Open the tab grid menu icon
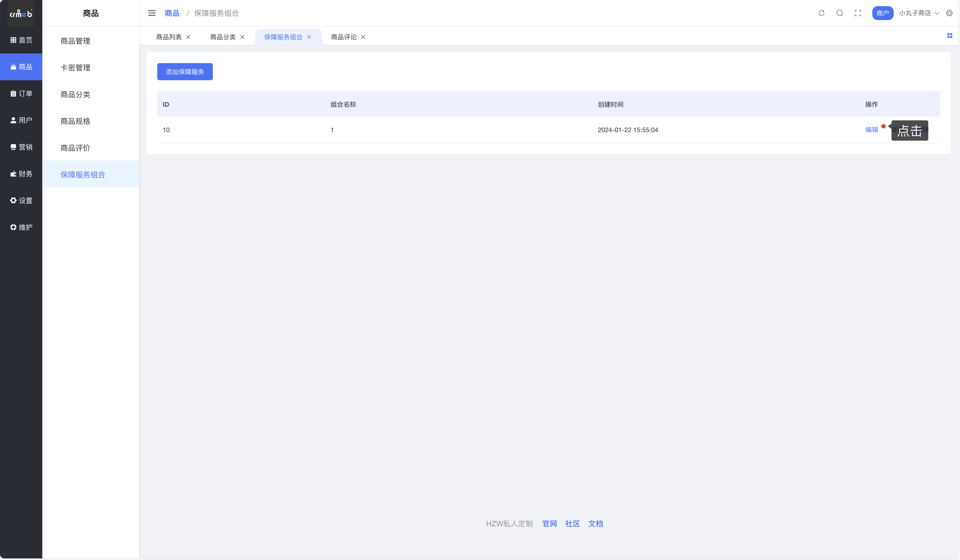 coord(949,35)
